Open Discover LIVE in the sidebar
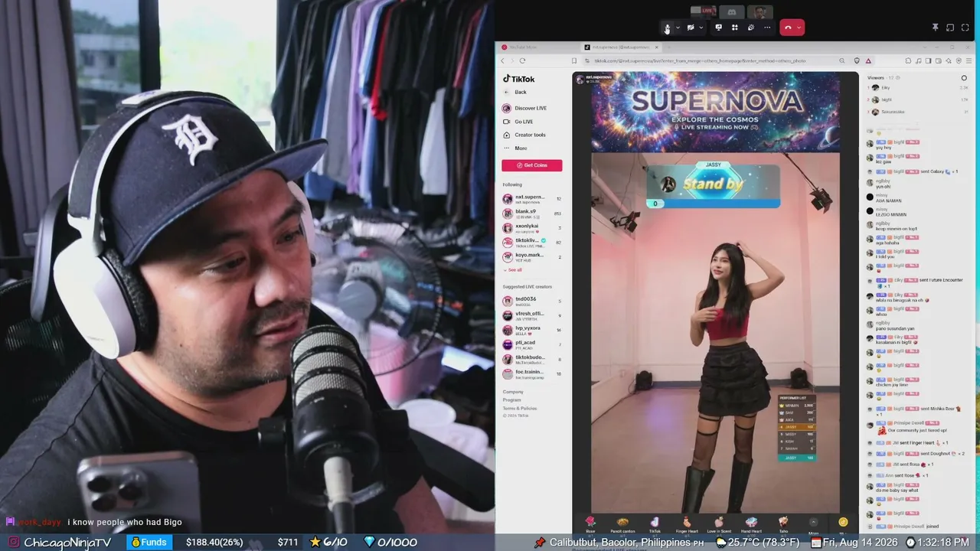Viewport: 980px width, 551px height. pos(524,109)
